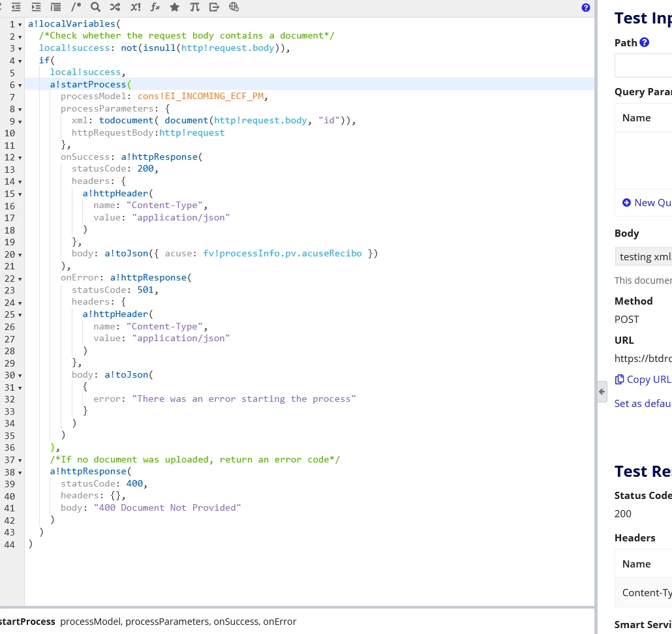This screenshot has height=634, width=672.
Task: Collapse onError fold on line 22
Action: point(20,279)
